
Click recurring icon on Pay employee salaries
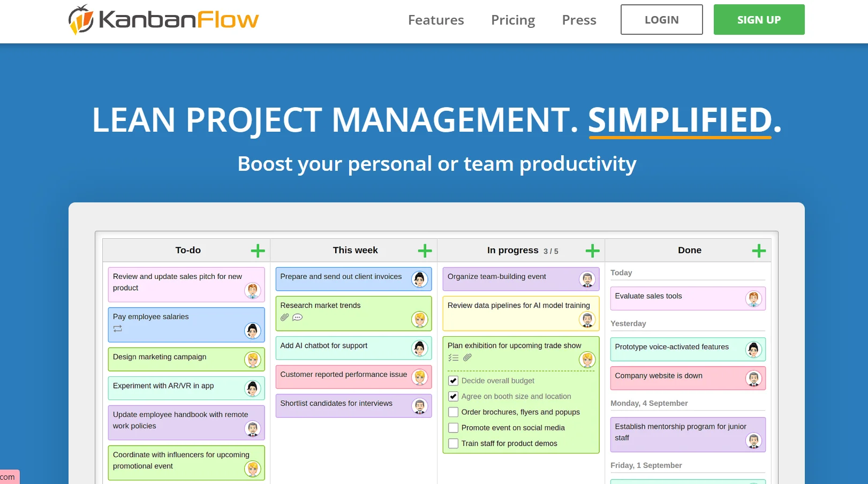[x=118, y=329]
